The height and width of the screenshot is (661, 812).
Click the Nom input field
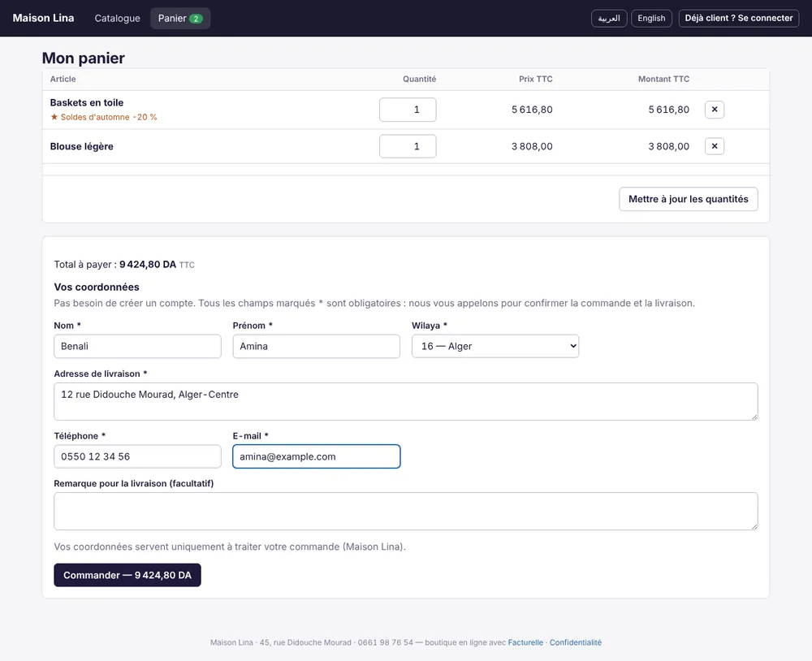coord(137,346)
